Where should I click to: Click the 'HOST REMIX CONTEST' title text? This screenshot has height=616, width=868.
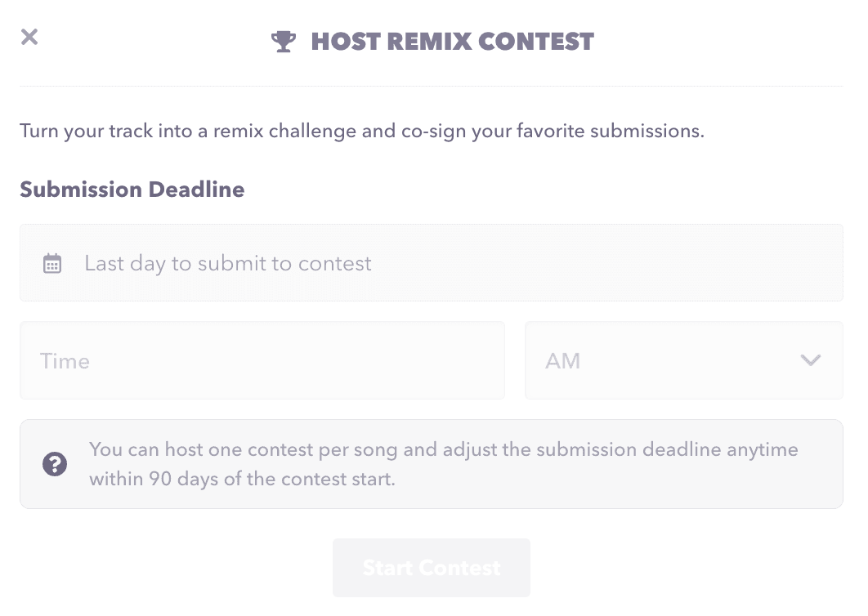coord(452,42)
